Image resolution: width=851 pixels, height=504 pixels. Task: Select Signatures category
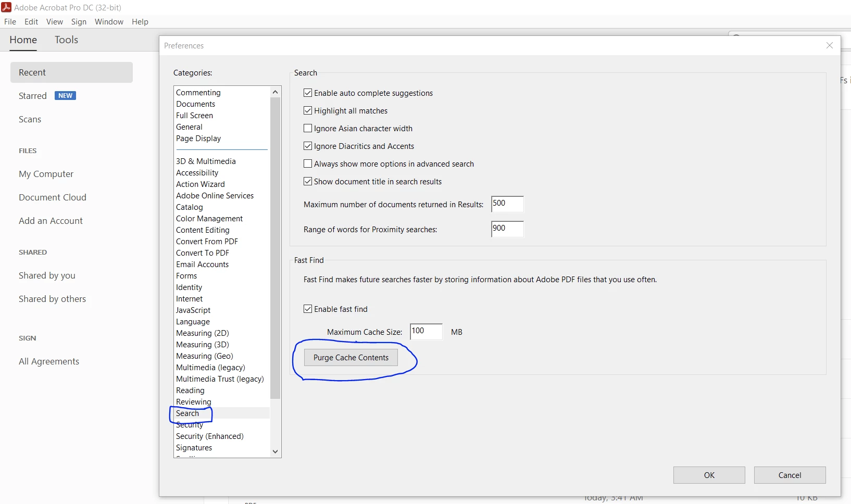(194, 448)
